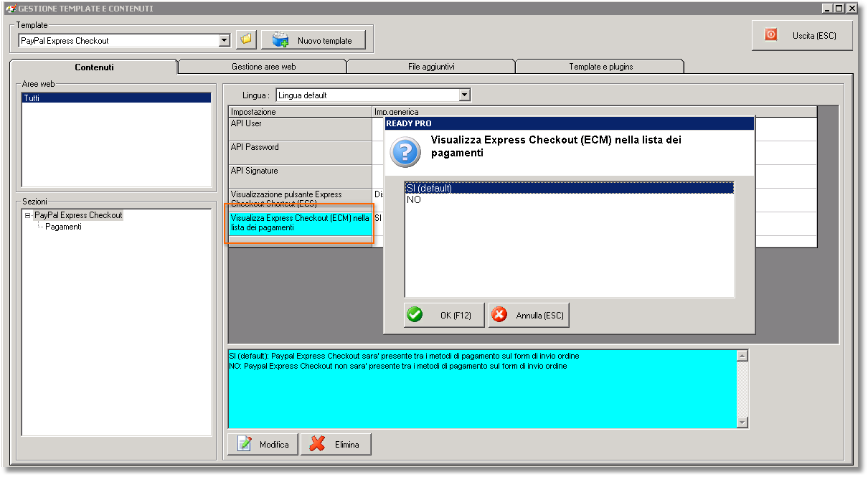This screenshot has height=477, width=868.
Task: Choose NO in the dialog list
Action: 570,200
